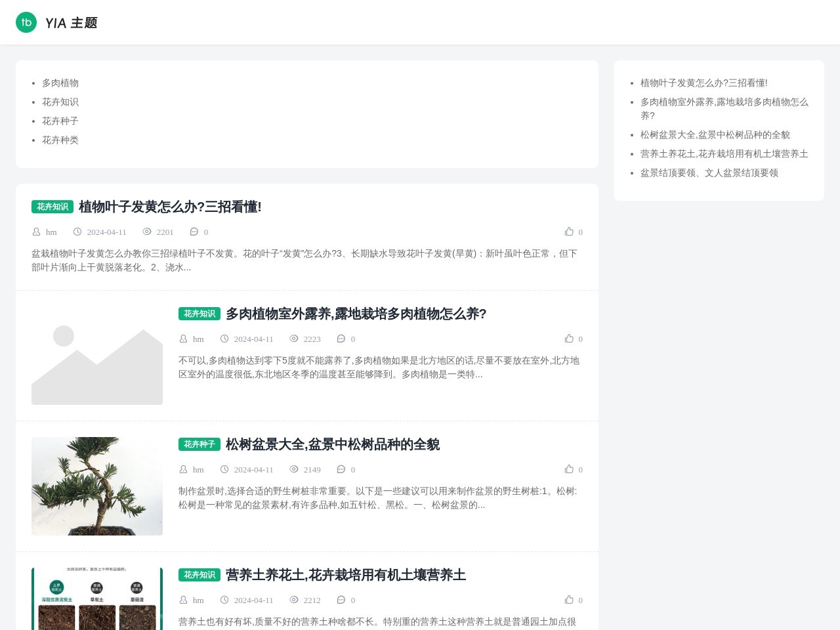Click the eye icon showing 2149 views
Viewport: 840px width, 630px height.
coord(294,469)
